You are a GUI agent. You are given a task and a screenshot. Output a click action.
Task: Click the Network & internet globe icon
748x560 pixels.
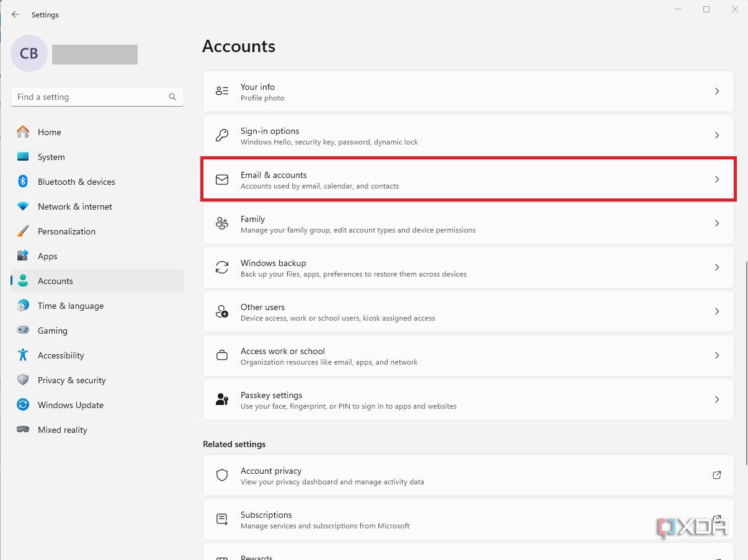coord(23,207)
